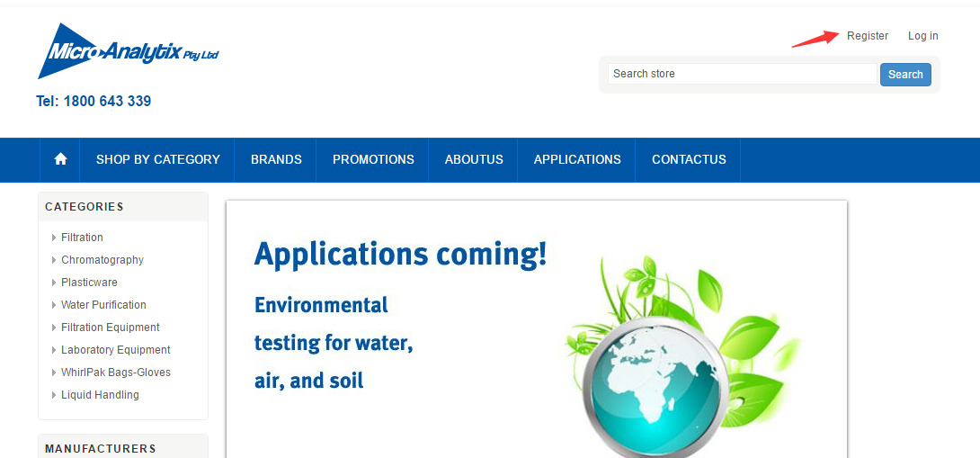
Task: Open the Laboratory Equipment category link
Action: [x=116, y=350]
